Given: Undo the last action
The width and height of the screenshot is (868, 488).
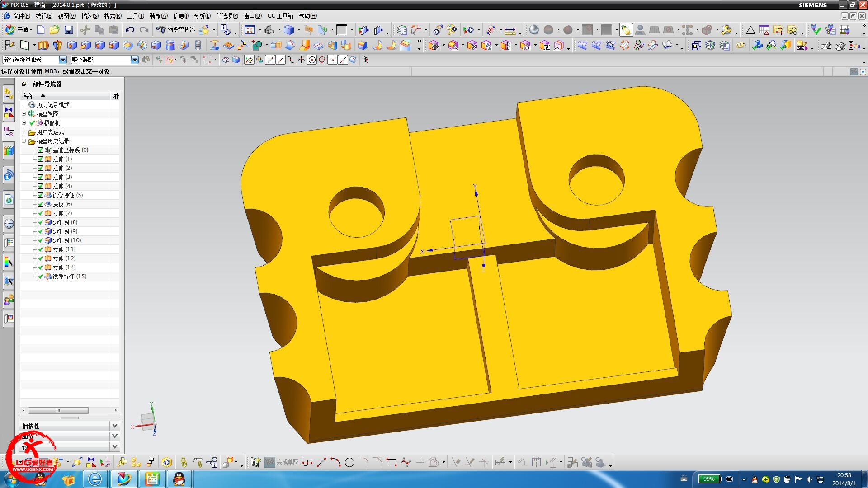Looking at the screenshot, I should coord(130,30).
